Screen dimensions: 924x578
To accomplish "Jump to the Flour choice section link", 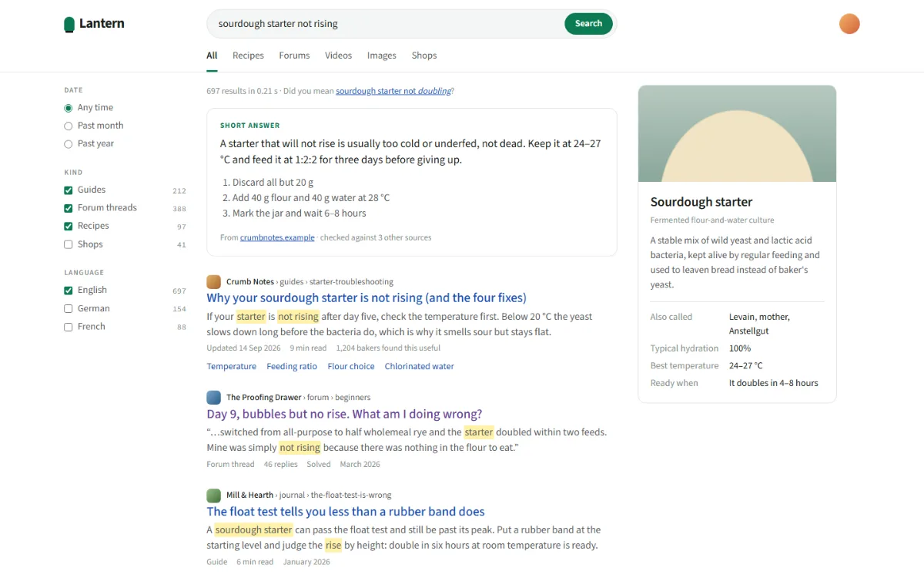I will point(351,367).
